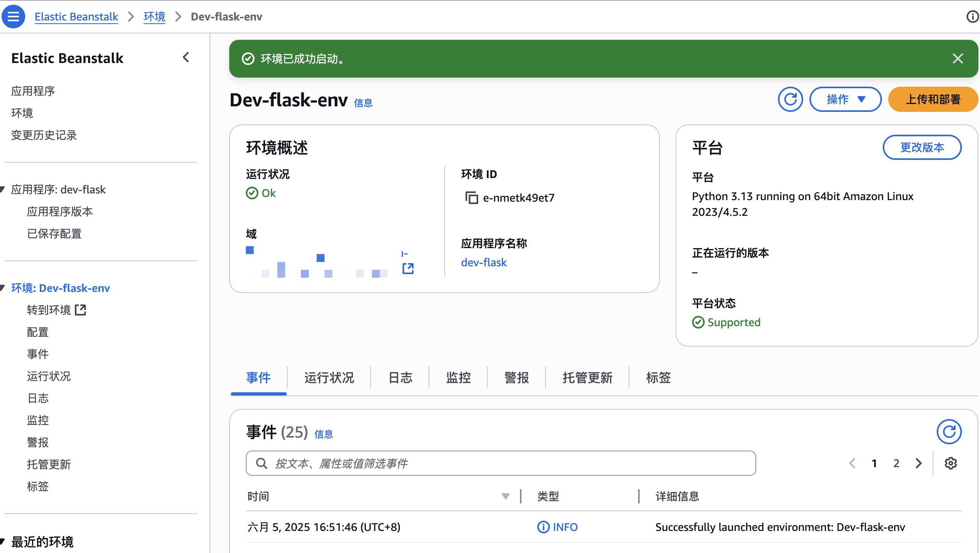This screenshot has width=980, height=553.
Task: Open event table preferences gear
Action: pyautogui.click(x=951, y=463)
